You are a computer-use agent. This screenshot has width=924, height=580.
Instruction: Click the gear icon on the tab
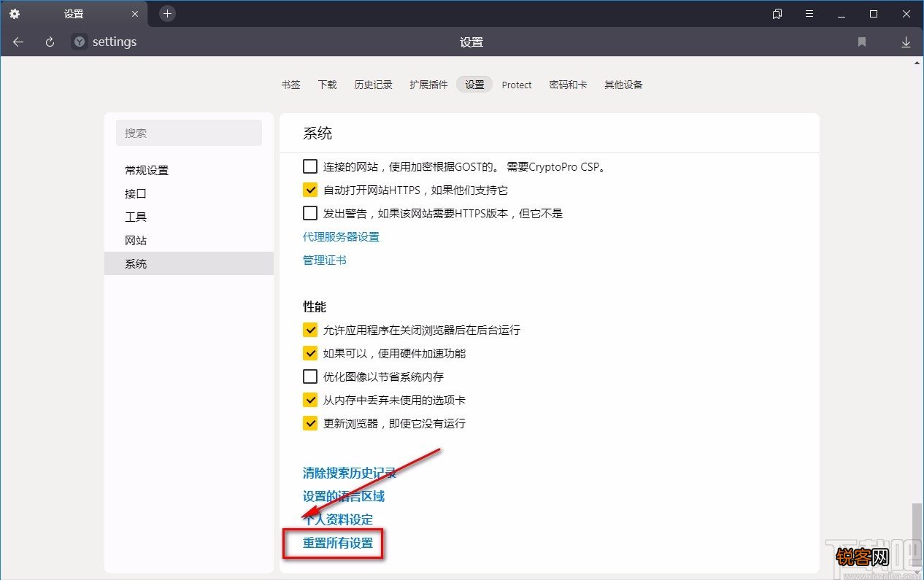point(15,14)
